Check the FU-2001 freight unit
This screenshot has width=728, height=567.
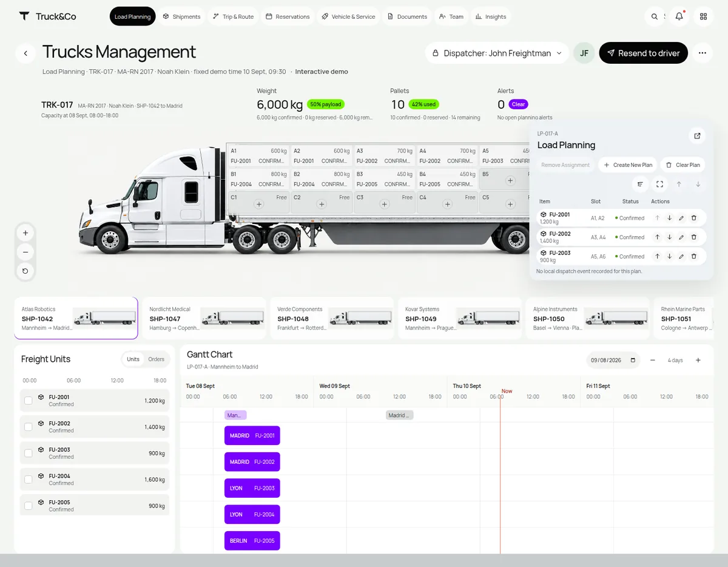coord(28,401)
